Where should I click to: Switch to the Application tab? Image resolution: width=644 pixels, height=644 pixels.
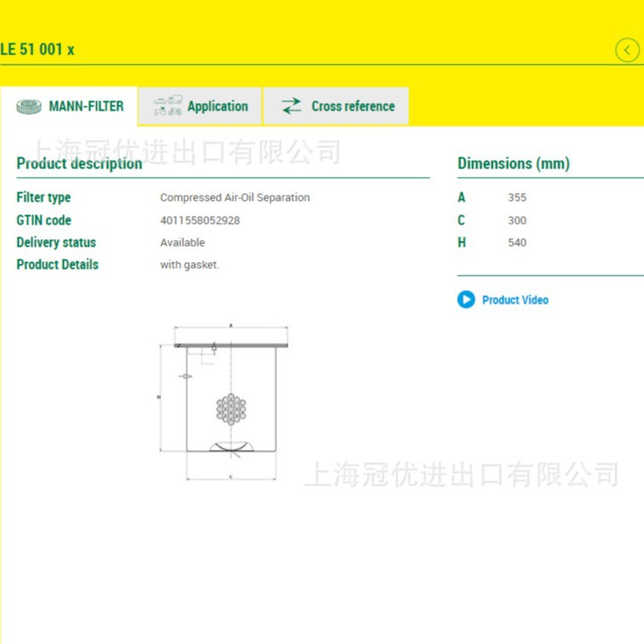tap(200, 106)
